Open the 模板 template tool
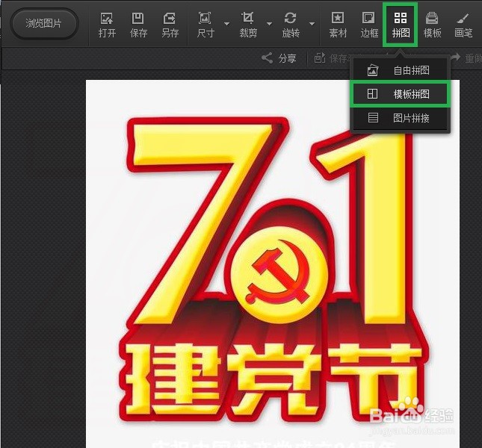Screen dimensions: 482x448 [x=432, y=25]
